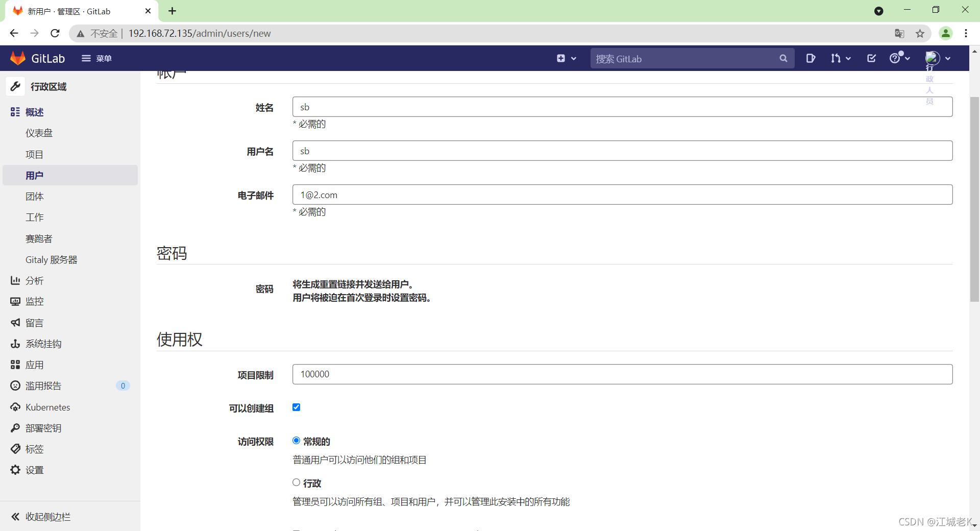Select the 行政 admin access radio
Viewport: 980px width, 531px height.
point(296,482)
